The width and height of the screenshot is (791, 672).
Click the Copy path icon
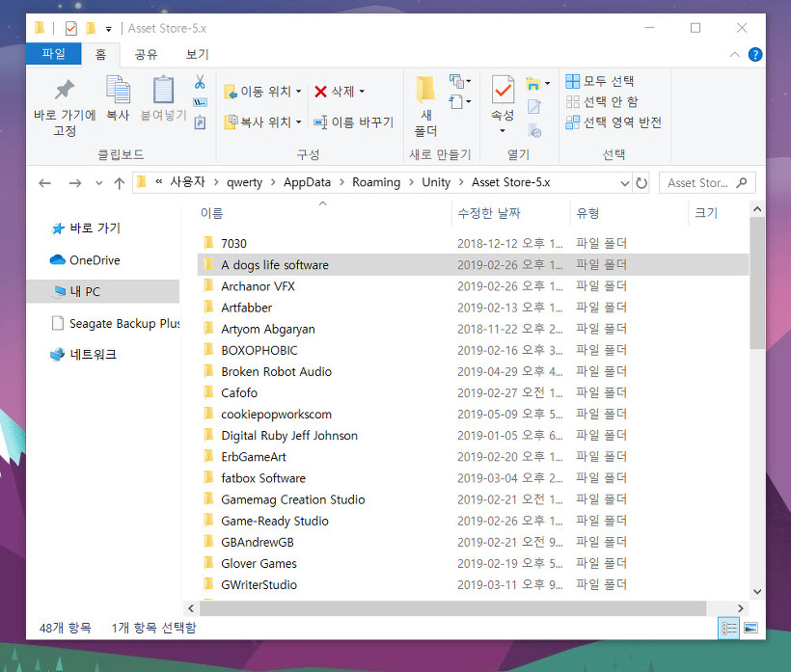pyautogui.click(x=200, y=102)
